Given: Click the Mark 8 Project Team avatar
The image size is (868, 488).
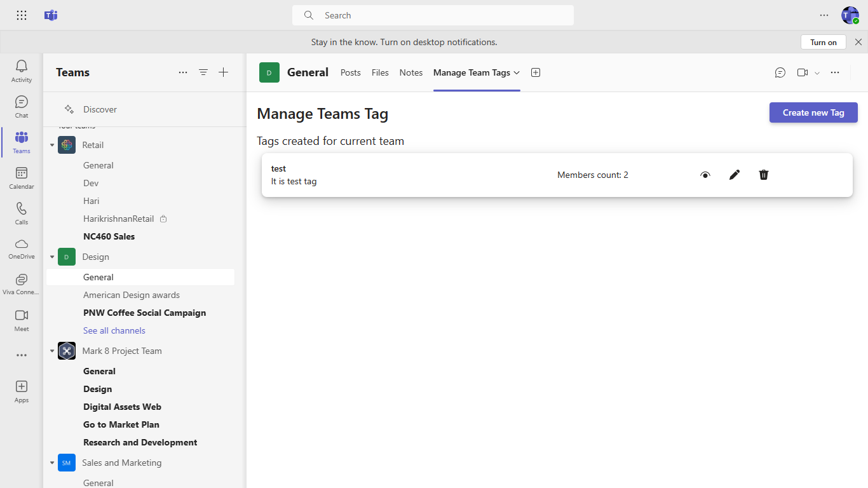Looking at the screenshot, I should click(67, 351).
